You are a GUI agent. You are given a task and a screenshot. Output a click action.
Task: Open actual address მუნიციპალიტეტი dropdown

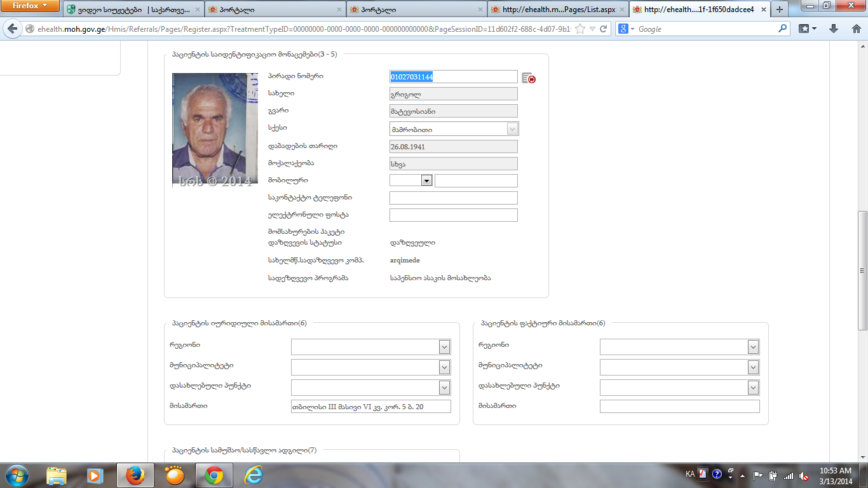753,367
